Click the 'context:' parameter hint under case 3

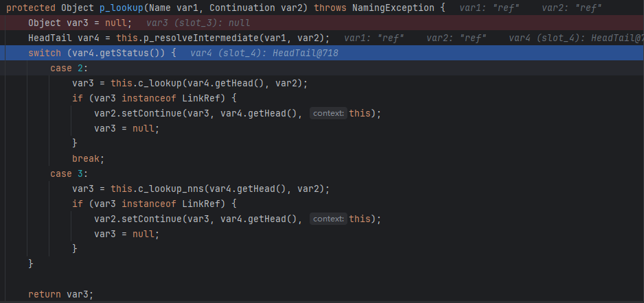[x=327, y=219]
